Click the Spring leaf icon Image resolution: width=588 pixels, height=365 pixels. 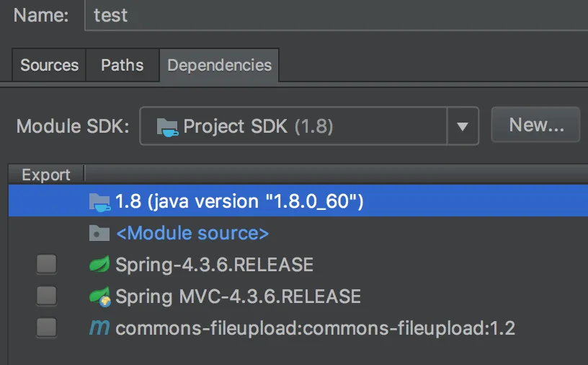(x=99, y=265)
